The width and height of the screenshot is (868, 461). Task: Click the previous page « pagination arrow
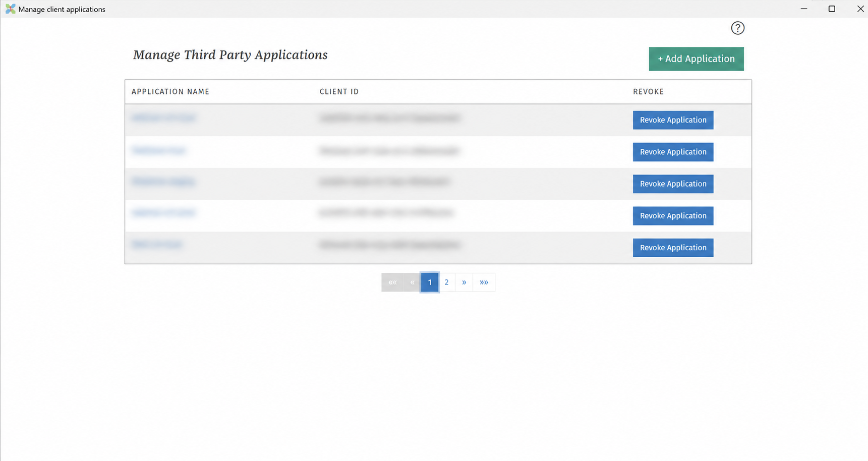click(x=412, y=282)
